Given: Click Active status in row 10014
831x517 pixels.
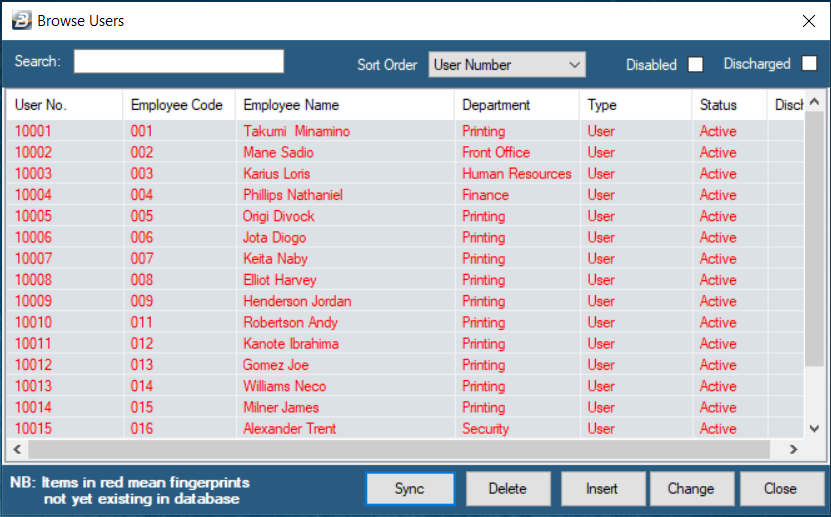Looking at the screenshot, I should point(718,407).
